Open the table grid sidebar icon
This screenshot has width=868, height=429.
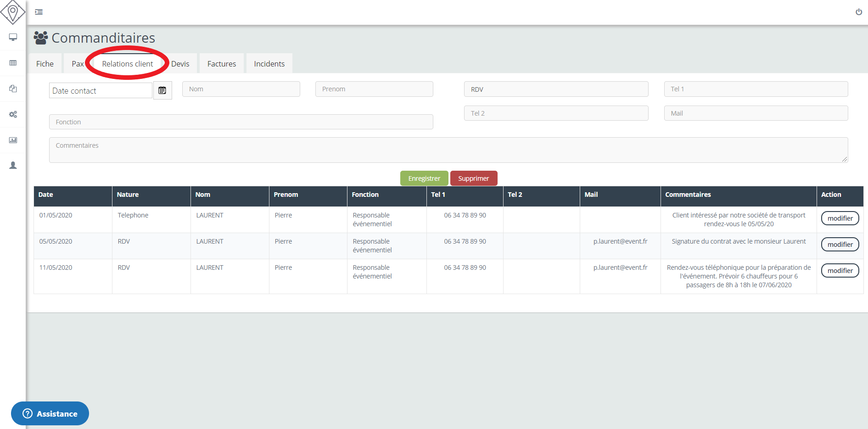tap(13, 63)
